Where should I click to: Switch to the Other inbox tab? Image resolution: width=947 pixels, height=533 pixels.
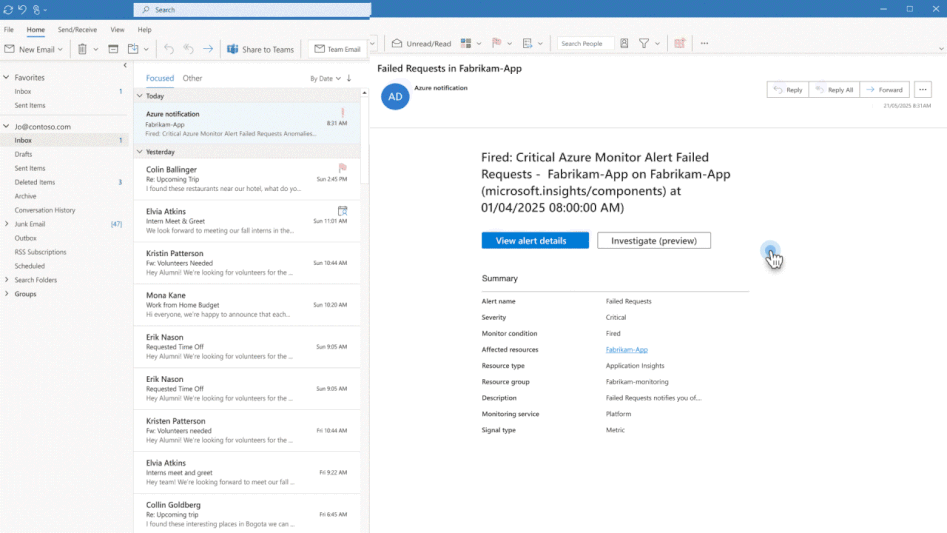point(192,78)
